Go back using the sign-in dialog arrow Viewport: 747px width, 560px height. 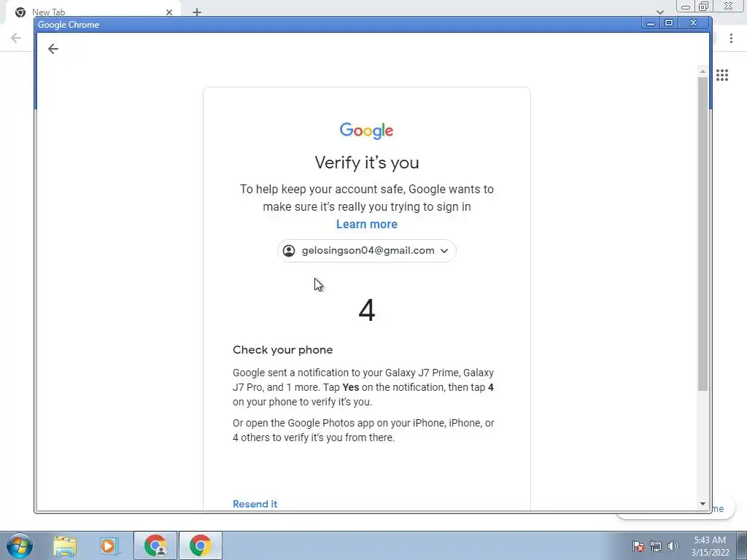(53, 49)
